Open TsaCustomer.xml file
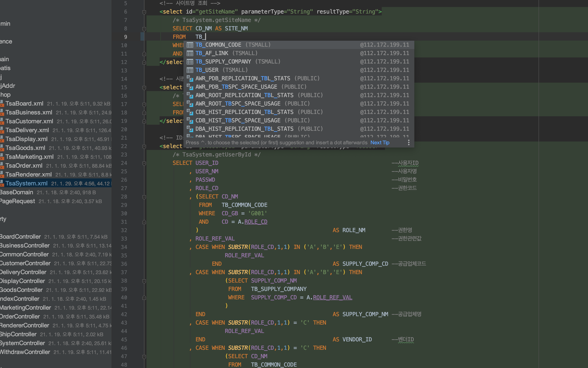Viewport: 588px width, 368px height. [56, 121]
